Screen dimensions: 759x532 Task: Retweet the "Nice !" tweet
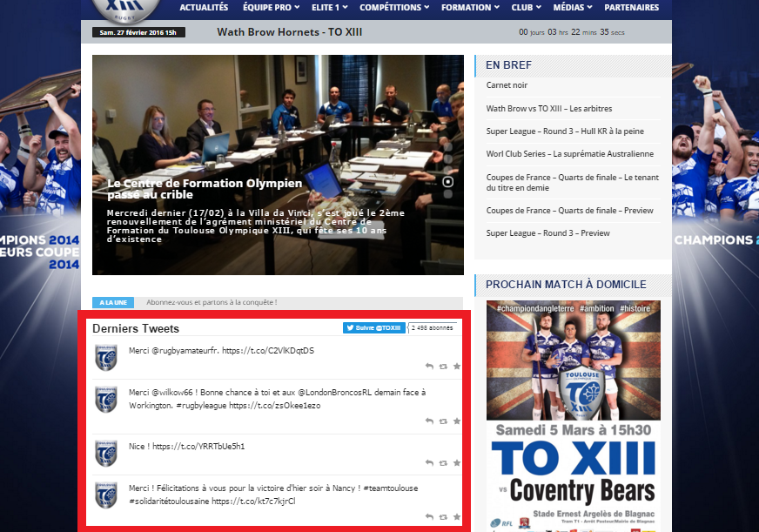click(443, 462)
